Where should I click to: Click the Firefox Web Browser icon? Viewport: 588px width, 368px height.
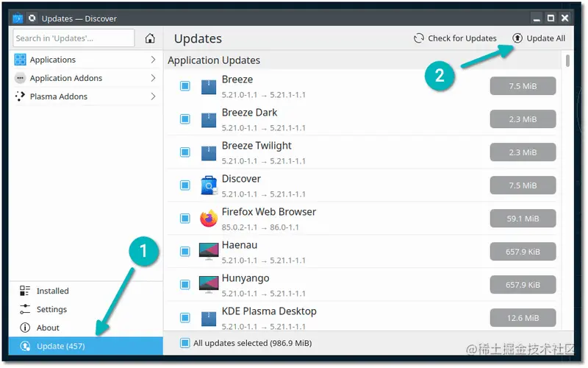pyautogui.click(x=209, y=219)
